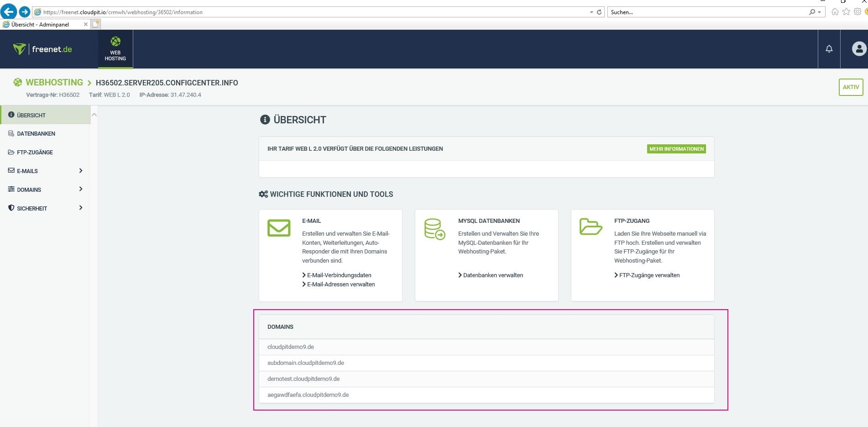Open notifications via the bell icon

(829, 48)
